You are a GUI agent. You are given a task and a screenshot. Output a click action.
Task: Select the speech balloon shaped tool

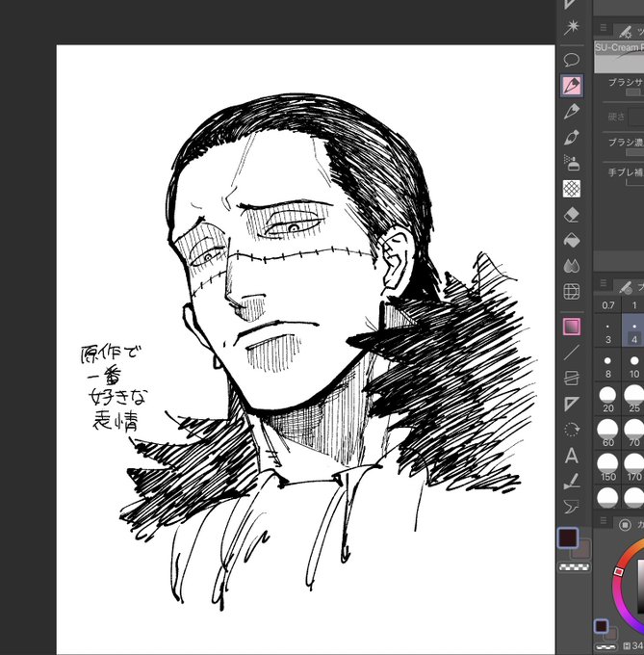tap(572, 60)
